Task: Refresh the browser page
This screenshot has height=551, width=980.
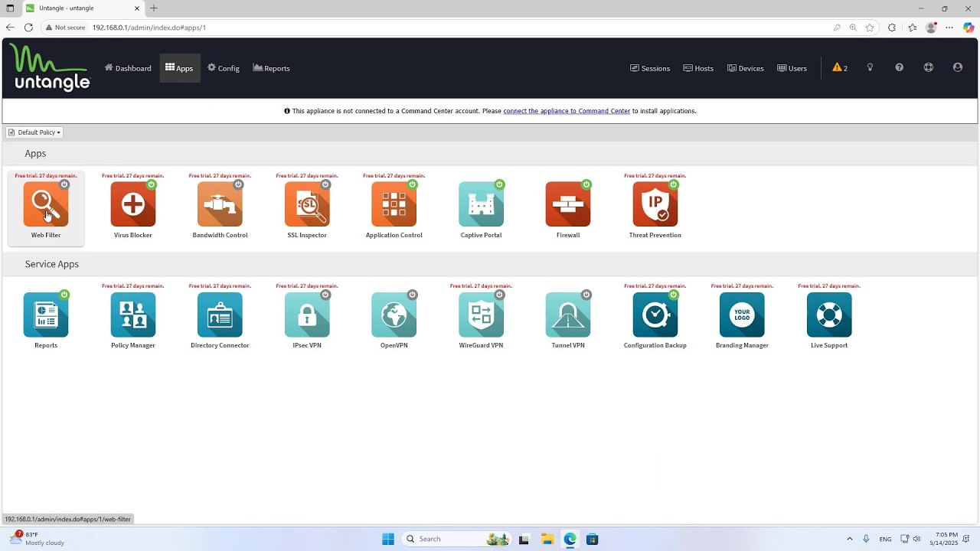Action: pos(28,28)
